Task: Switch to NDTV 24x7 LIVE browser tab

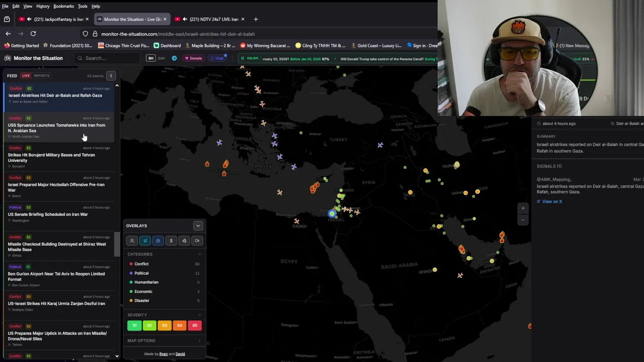Action: coord(210,19)
